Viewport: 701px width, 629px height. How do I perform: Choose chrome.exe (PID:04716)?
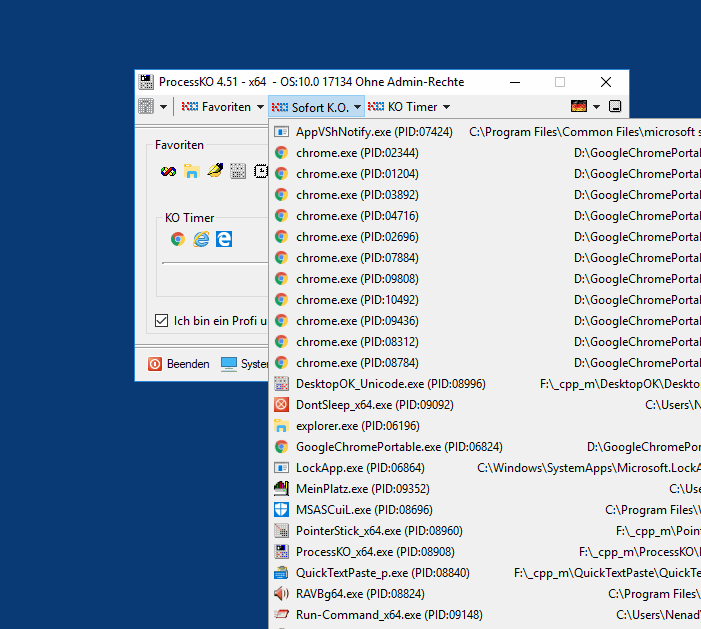pos(485,216)
